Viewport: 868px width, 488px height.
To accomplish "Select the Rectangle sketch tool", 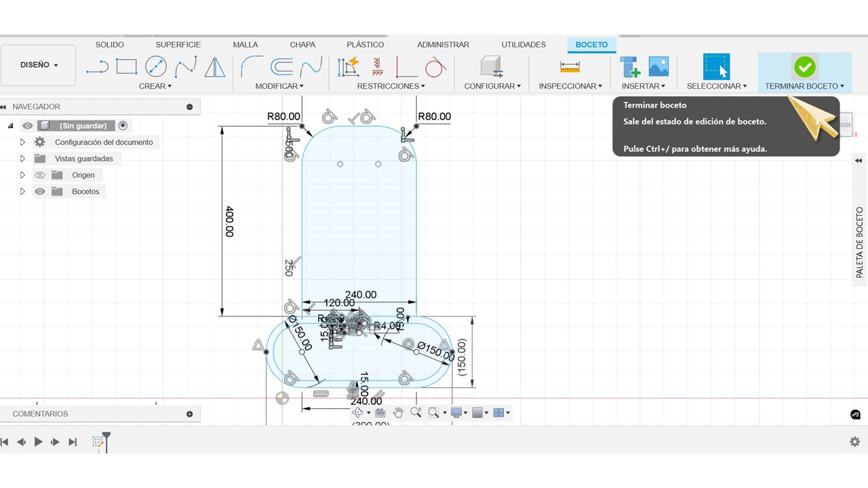I will [x=127, y=66].
